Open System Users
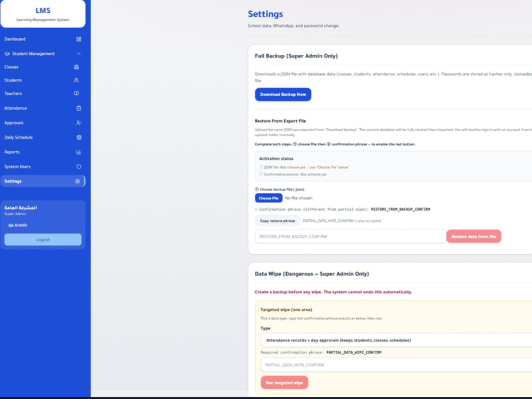532x399 pixels. 43,167
